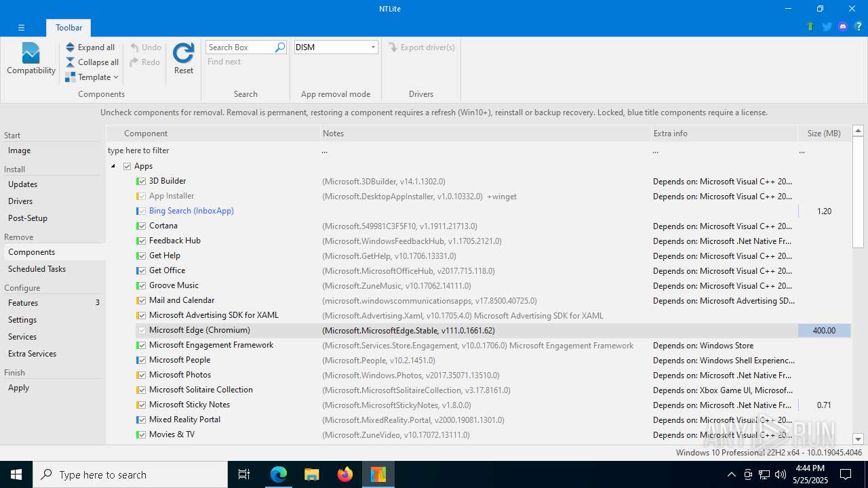Screen dimensions: 868x488
Task: Uncheck Movies & TV checkbox
Action: [141, 434]
